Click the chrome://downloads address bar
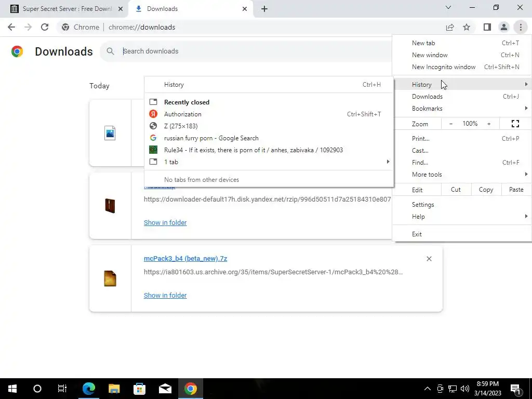This screenshot has width=532, height=399. point(251,27)
